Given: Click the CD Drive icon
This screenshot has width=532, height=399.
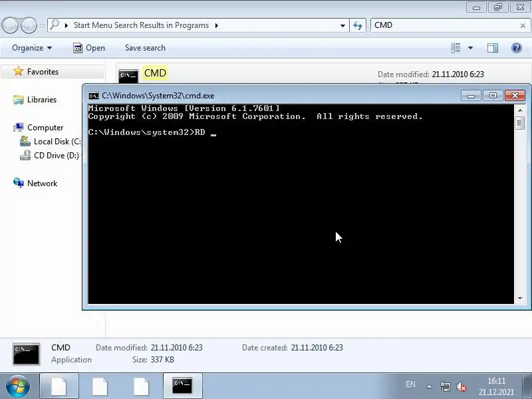Looking at the screenshot, I should pos(25,155).
